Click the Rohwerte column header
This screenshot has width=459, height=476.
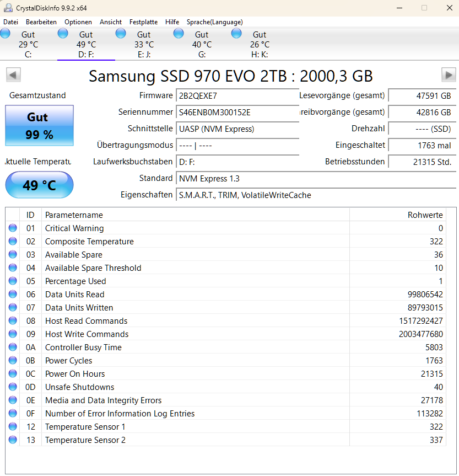(x=398, y=215)
